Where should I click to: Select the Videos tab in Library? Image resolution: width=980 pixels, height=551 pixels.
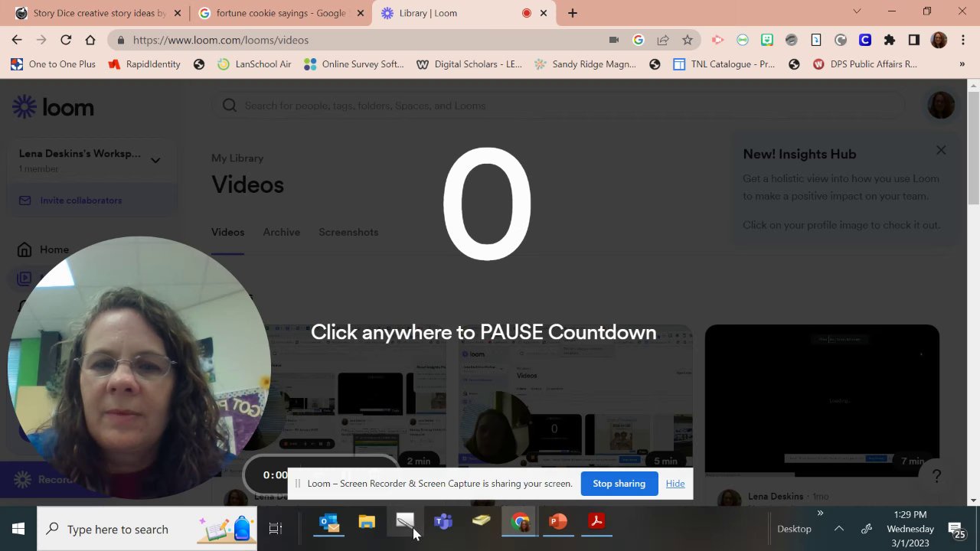click(227, 232)
